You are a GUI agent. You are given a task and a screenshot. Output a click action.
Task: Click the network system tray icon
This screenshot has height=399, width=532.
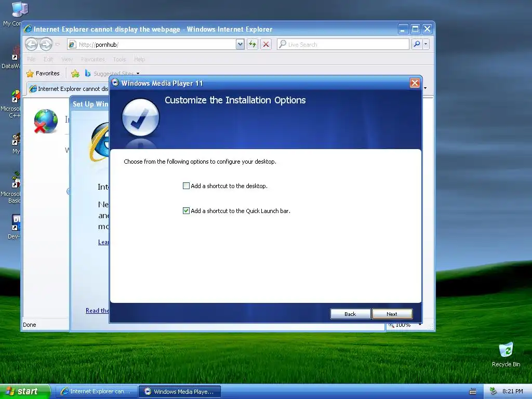[x=493, y=391]
